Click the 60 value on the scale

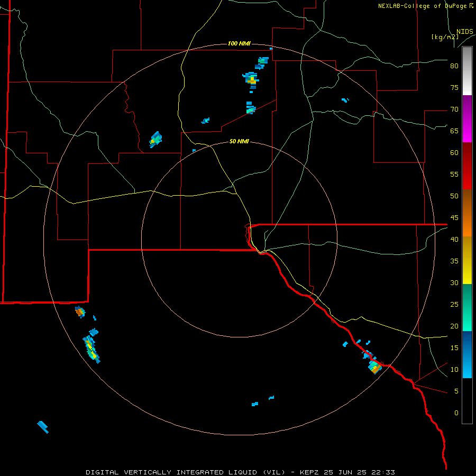coord(454,153)
